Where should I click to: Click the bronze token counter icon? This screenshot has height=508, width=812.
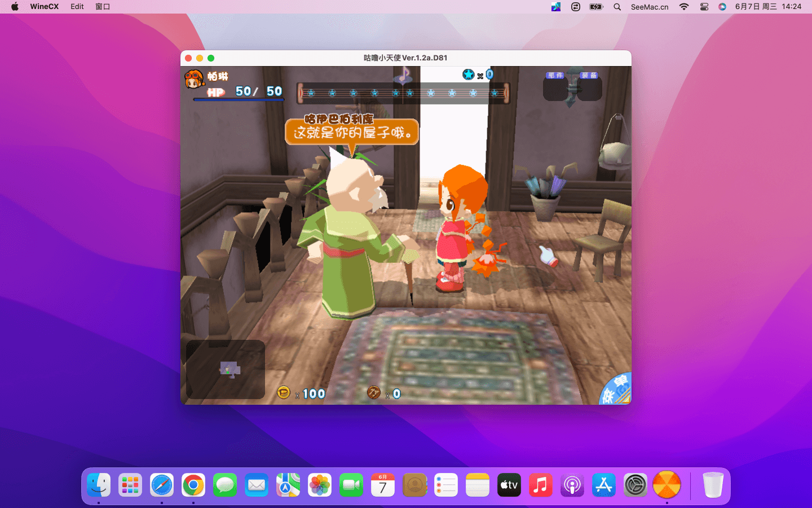[373, 392]
